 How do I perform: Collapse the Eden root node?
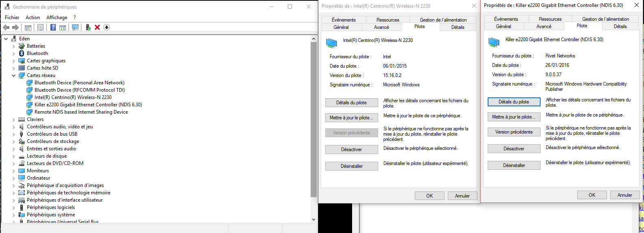[6, 39]
